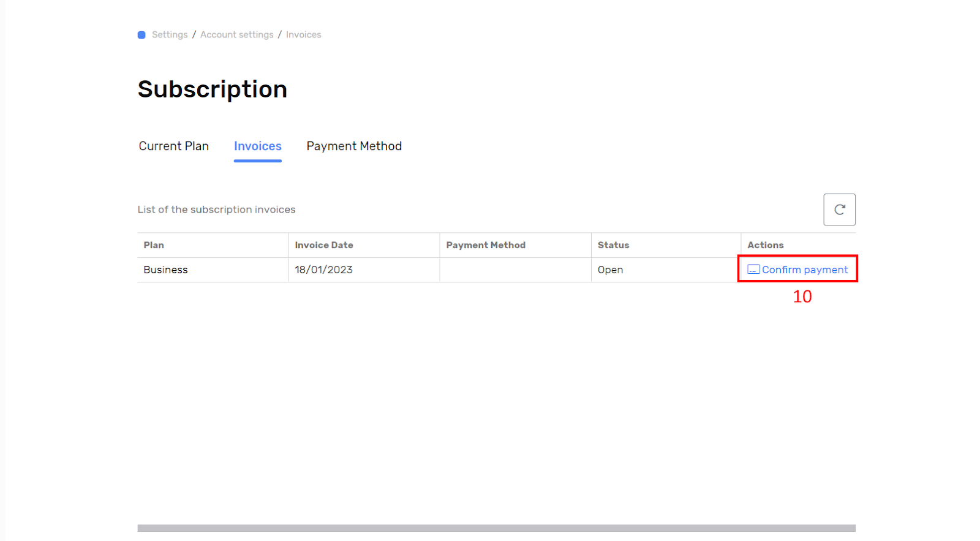The image size is (980, 541).
Task: Click the horizontal scrollbar at the bottom
Action: (496, 528)
